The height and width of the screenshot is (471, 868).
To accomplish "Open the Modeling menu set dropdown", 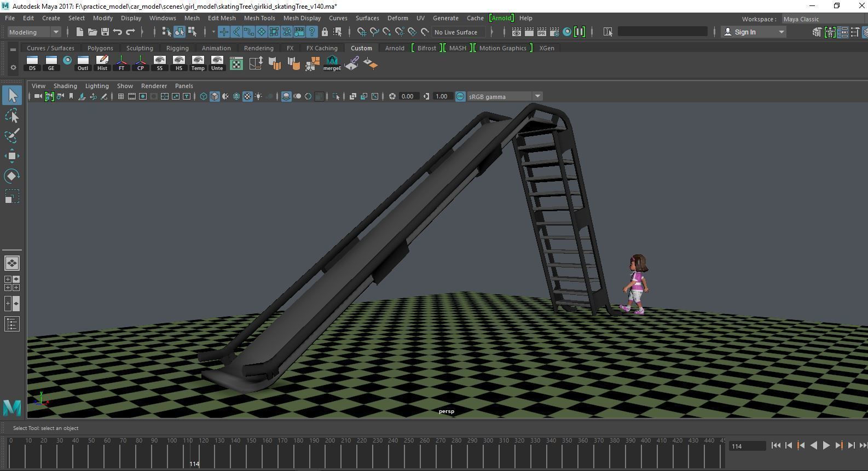I will click(x=34, y=32).
